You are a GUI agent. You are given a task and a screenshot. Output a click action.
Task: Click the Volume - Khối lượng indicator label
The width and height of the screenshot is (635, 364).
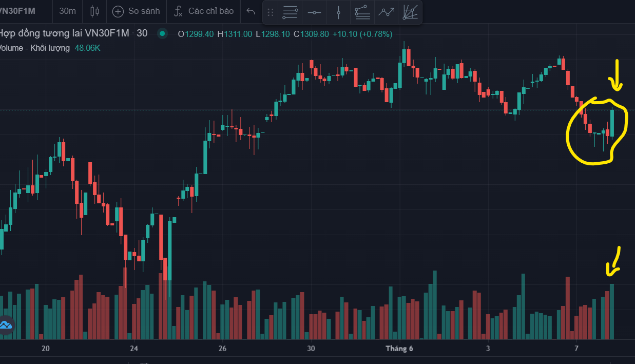(34, 48)
